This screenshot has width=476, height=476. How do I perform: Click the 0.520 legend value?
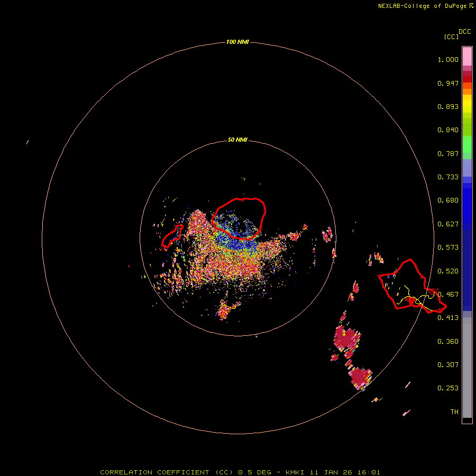448,271
